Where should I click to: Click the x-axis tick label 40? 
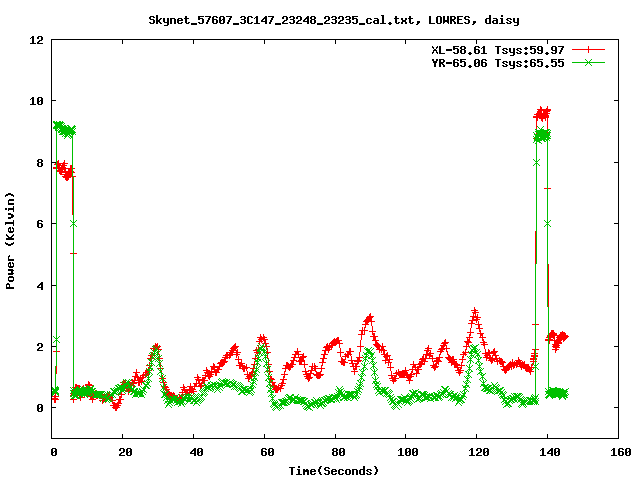tap(196, 452)
